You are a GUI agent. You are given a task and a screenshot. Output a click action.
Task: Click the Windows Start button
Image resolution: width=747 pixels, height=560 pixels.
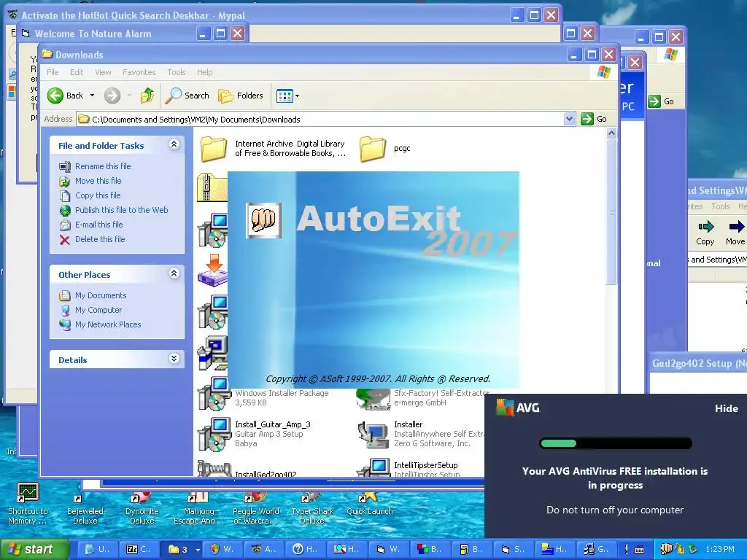[x=34, y=549]
